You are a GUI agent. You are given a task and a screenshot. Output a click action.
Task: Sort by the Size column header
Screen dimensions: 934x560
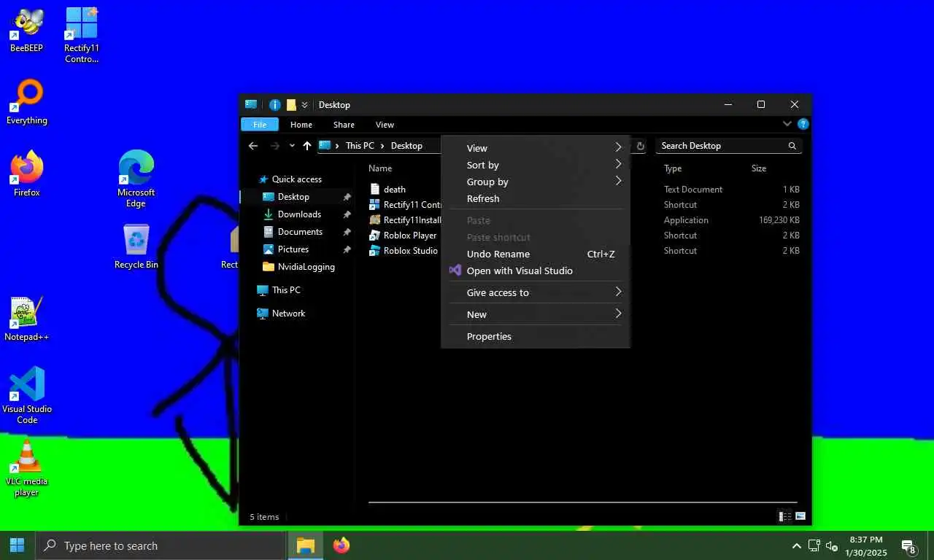(759, 168)
